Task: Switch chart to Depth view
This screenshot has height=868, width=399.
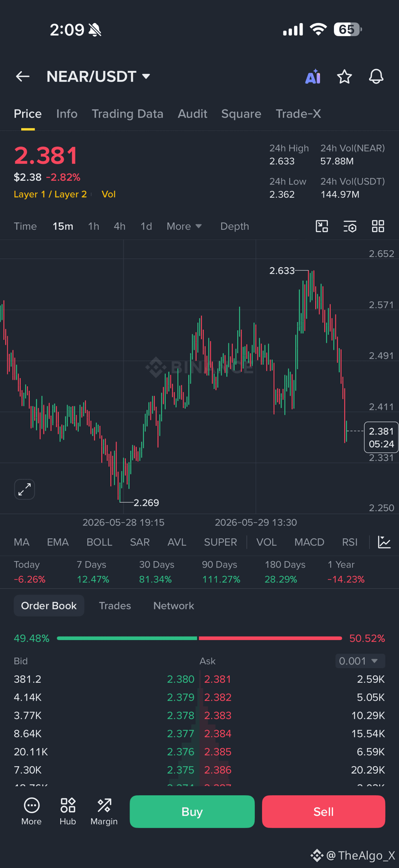Action: click(x=235, y=226)
